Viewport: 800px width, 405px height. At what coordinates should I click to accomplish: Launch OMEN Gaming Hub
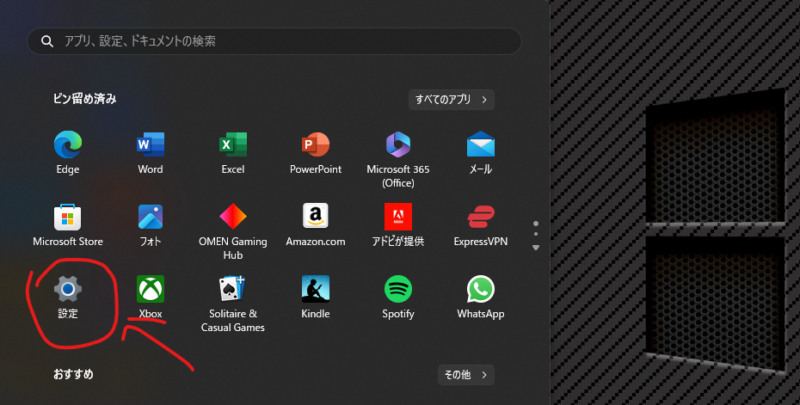(233, 217)
